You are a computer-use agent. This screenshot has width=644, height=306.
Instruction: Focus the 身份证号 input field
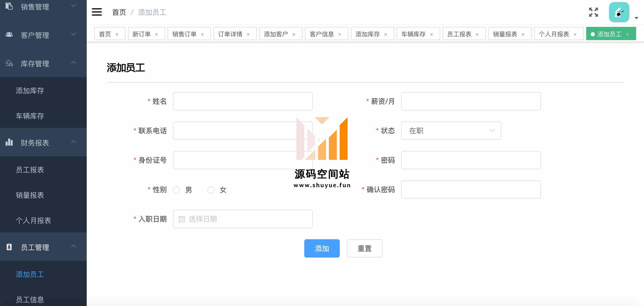coord(243,160)
